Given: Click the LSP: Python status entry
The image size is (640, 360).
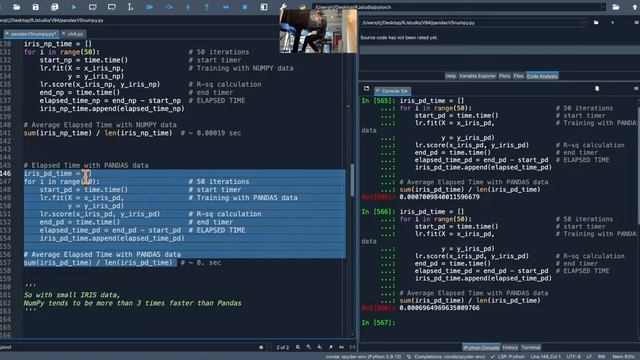Looking at the screenshot, I should point(507,357).
